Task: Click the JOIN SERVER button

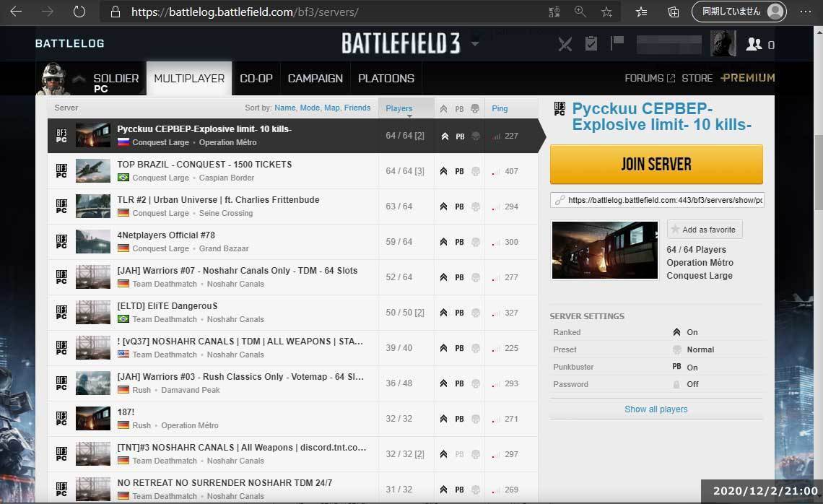Action: [x=656, y=165]
